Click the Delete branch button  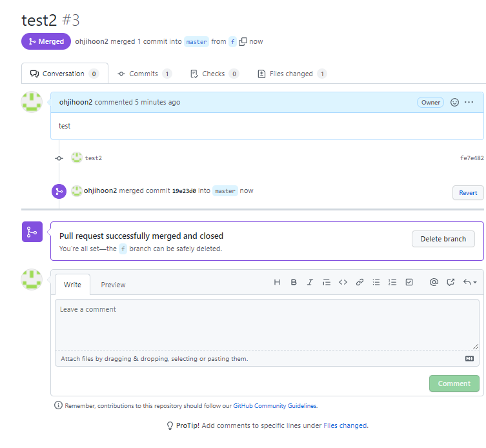(443, 239)
